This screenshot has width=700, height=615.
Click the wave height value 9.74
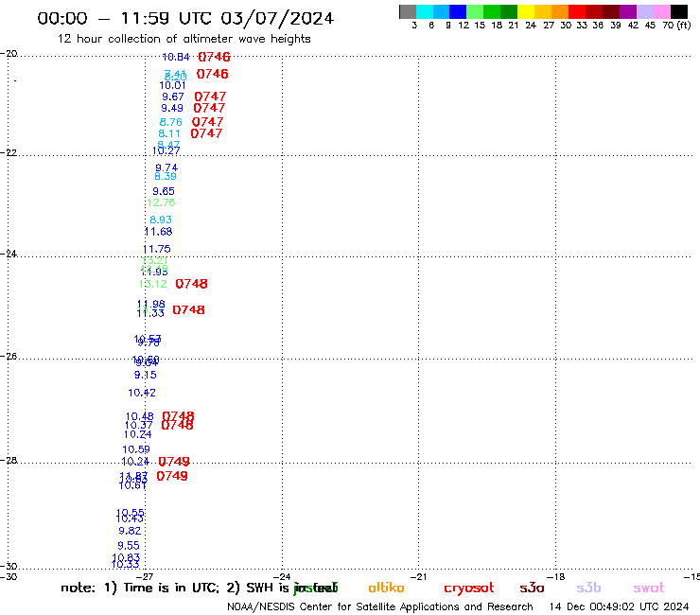click(x=166, y=167)
